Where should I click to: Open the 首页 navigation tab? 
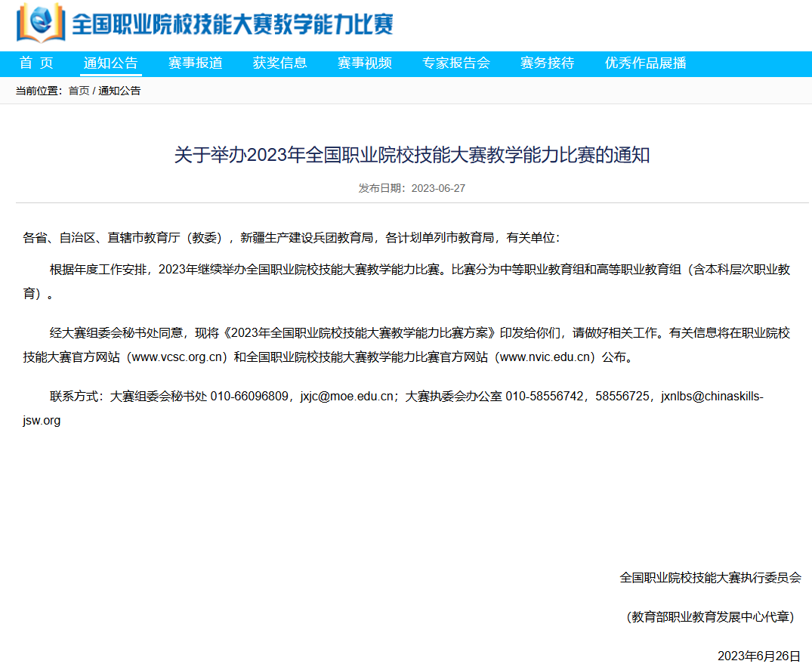[36, 63]
